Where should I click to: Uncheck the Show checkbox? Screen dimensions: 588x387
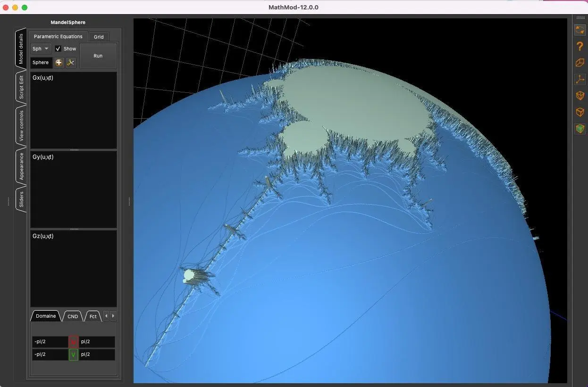(58, 48)
